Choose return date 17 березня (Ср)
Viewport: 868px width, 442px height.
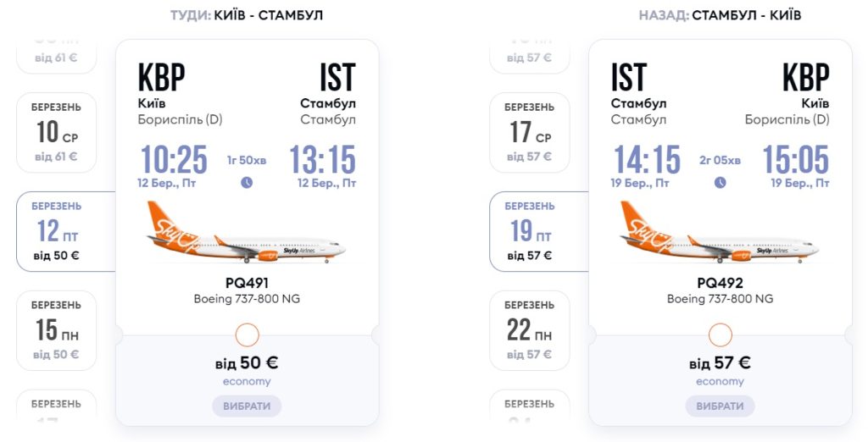coord(530,132)
